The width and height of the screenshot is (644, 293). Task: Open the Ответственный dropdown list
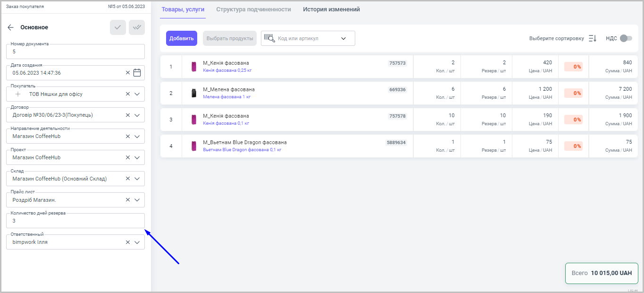[137, 242]
